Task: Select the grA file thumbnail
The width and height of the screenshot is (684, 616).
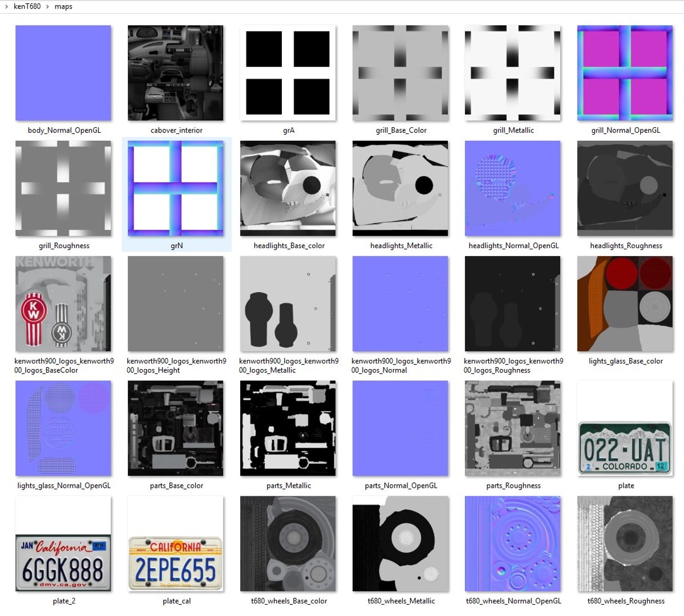Action: pos(288,73)
